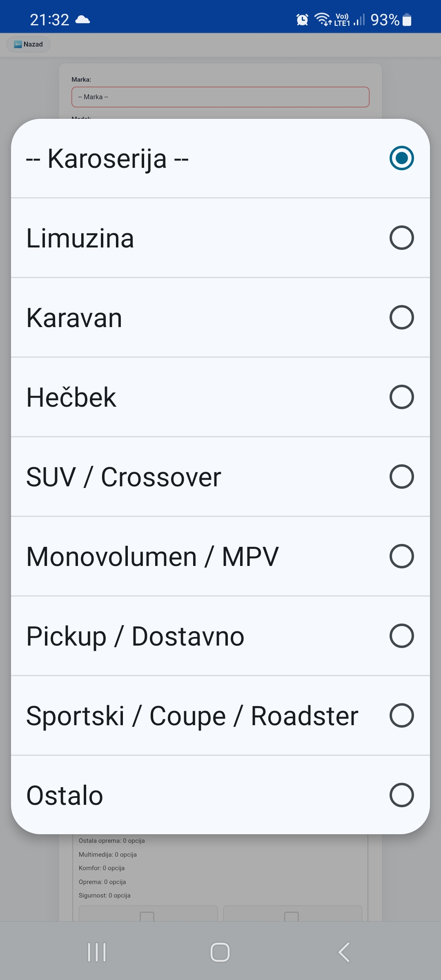Viewport: 441px width, 980px height.
Task: Tap the Wi-Fi status icon
Action: [x=323, y=19]
